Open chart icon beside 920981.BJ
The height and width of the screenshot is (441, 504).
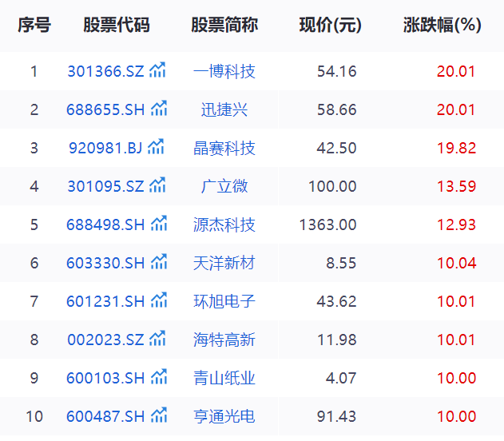tap(156, 146)
